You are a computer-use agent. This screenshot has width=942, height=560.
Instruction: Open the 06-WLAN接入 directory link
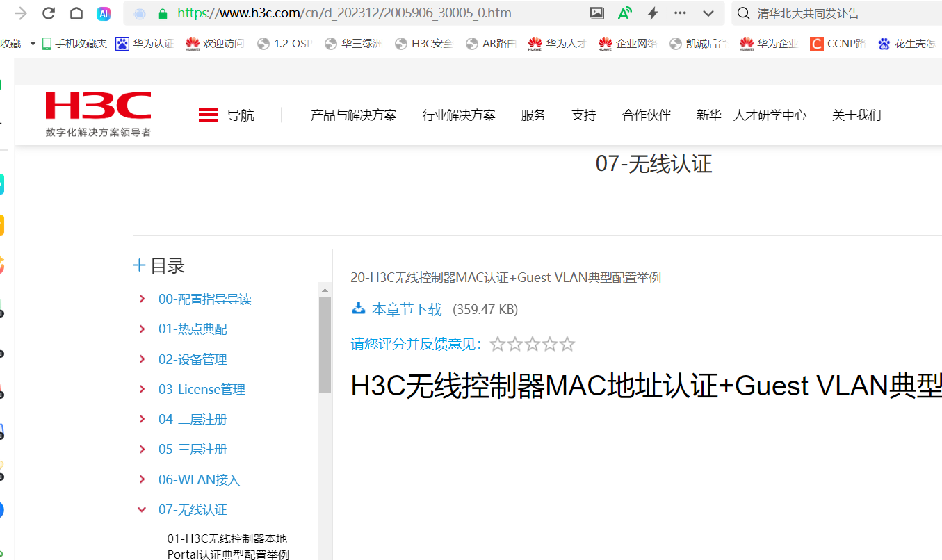[199, 480]
